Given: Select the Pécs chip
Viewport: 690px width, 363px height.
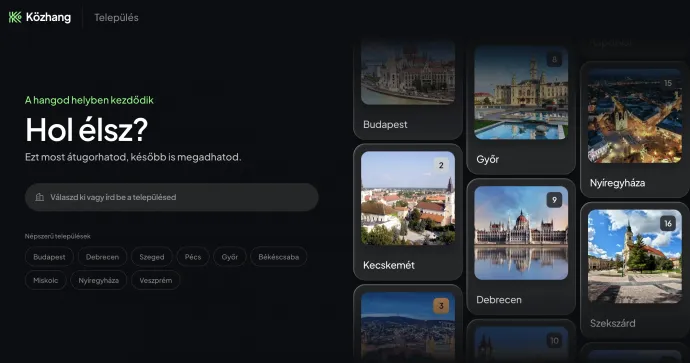Looking at the screenshot, I should pyautogui.click(x=193, y=257).
